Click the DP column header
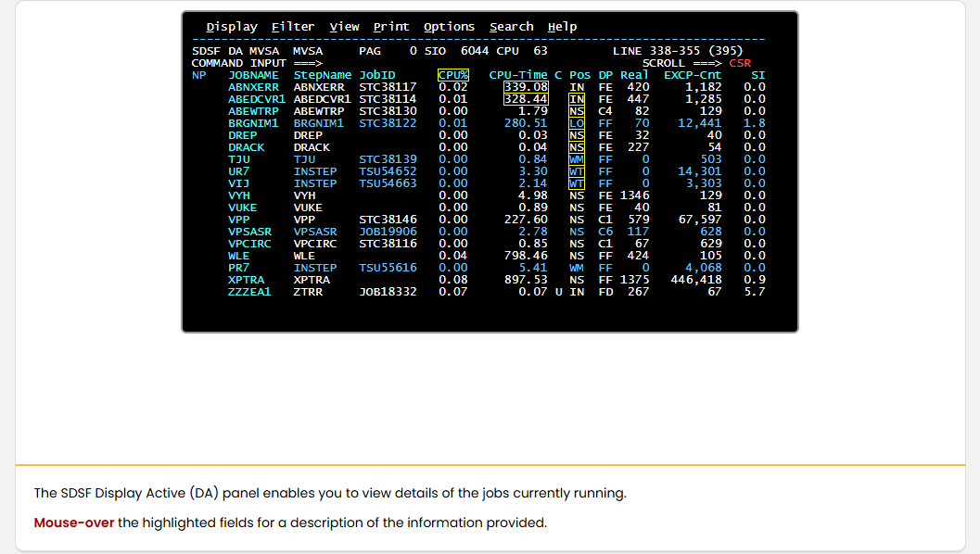The width and height of the screenshot is (980, 554). pyautogui.click(x=605, y=75)
